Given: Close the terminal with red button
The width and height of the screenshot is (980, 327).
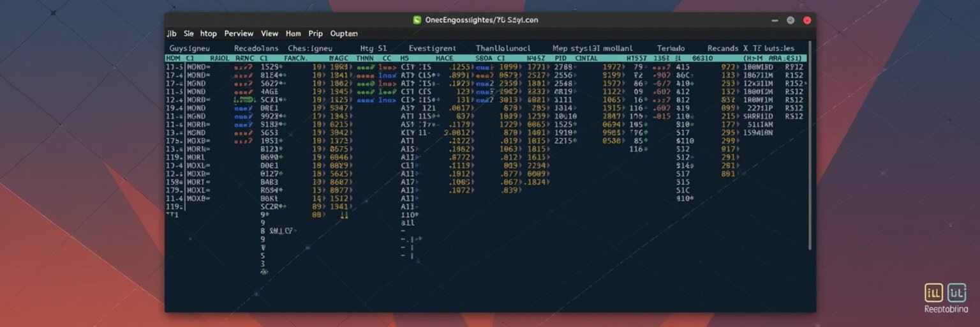Looking at the screenshot, I should [x=807, y=20].
